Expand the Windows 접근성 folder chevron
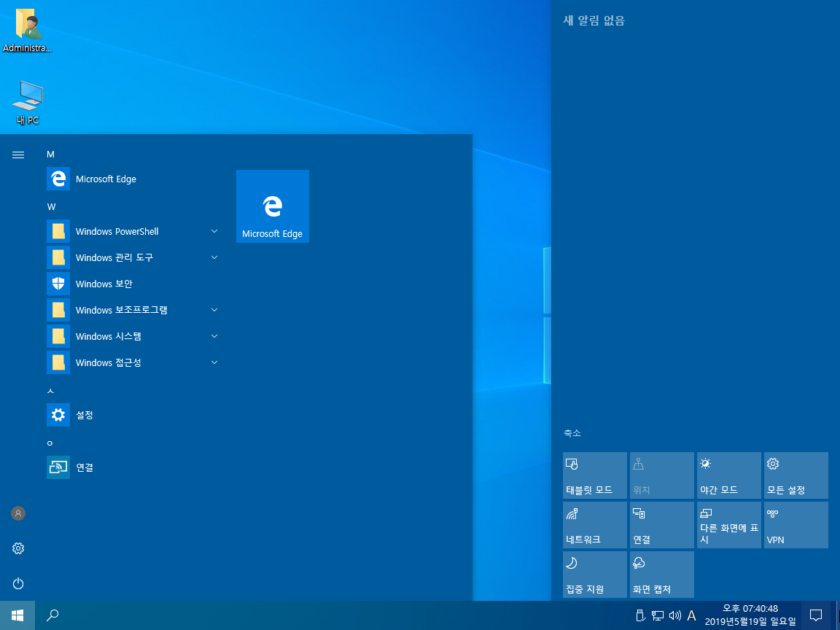The width and height of the screenshot is (840, 630). pos(214,362)
